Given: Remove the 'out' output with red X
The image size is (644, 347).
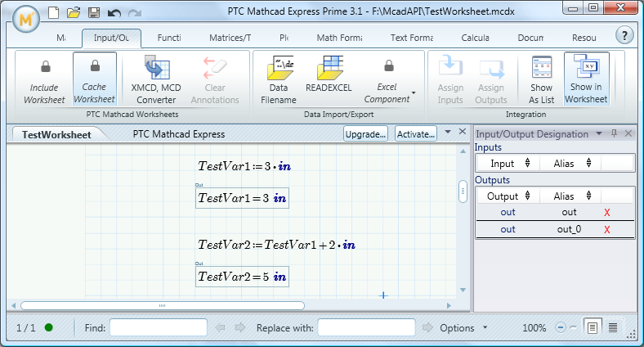Looking at the screenshot, I should click(x=607, y=213).
